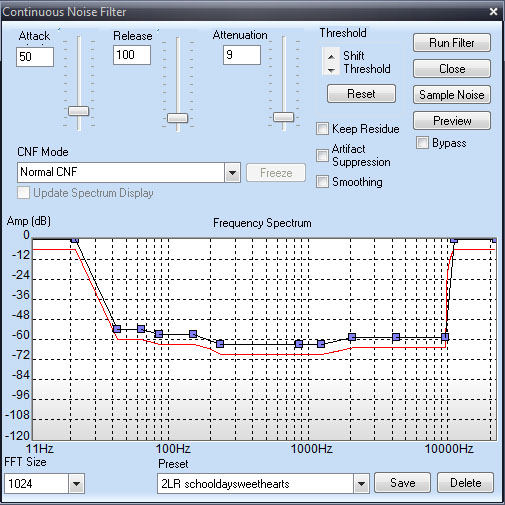Screen dimensions: 505x505
Task: Click Shift Threshold up arrow
Action: click(x=331, y=56)
